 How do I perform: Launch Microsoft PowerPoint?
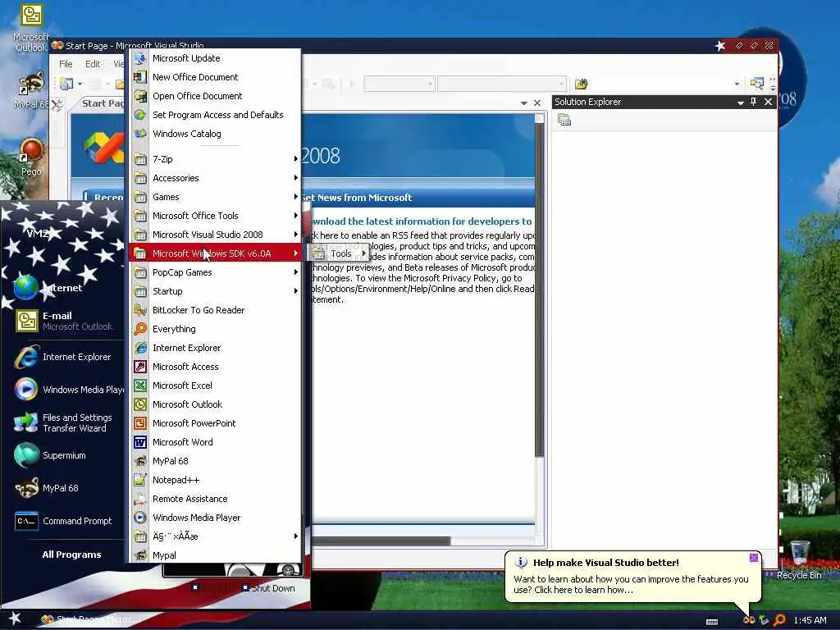215,423
